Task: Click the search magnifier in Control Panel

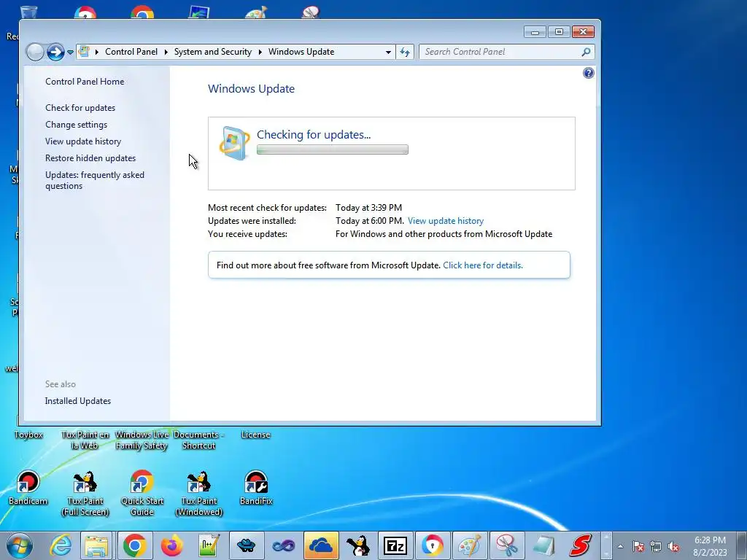Action: point(586,52)
